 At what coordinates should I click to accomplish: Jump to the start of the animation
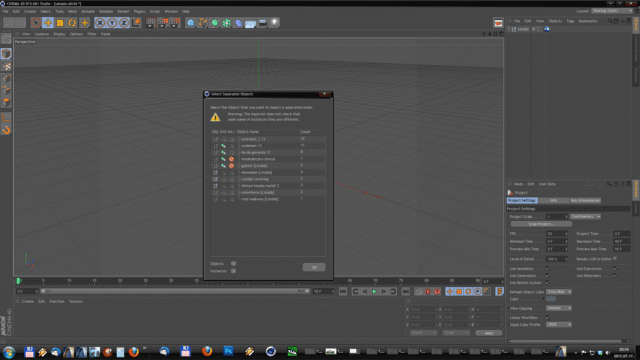(343, 291)
